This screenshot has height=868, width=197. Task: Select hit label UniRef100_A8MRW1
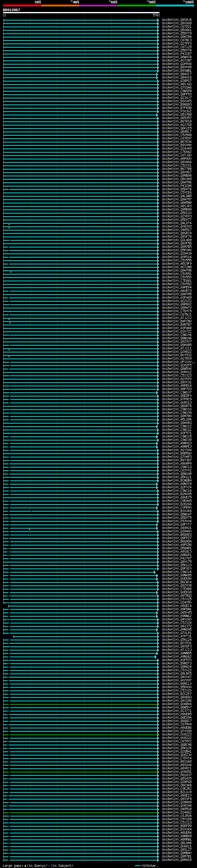coord(176,840)
